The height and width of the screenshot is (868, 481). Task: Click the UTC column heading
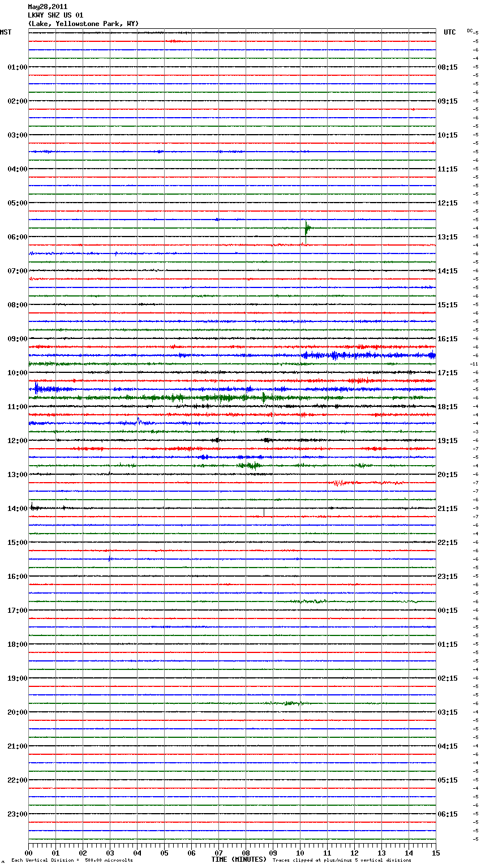pos(450,32)
